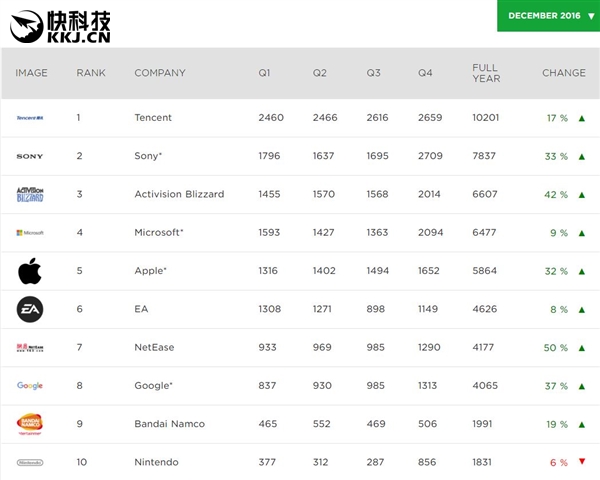Click the green up arrow for Tencent
Viewport: 600px width, 480px height.
click(582, 118)
